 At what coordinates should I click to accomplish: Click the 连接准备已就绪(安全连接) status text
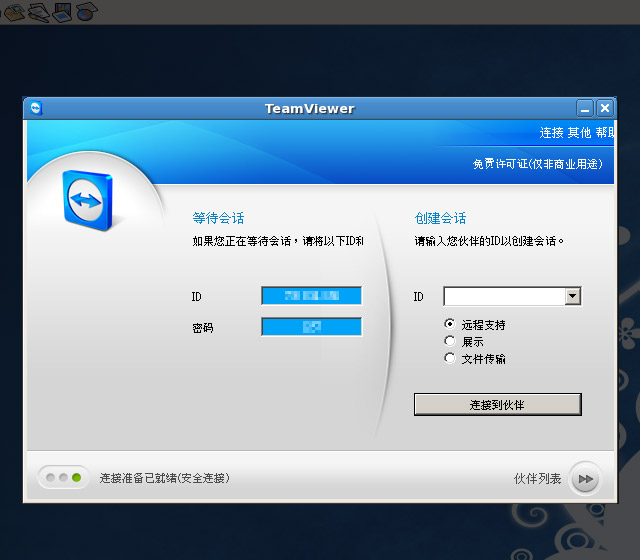[164, 478]
